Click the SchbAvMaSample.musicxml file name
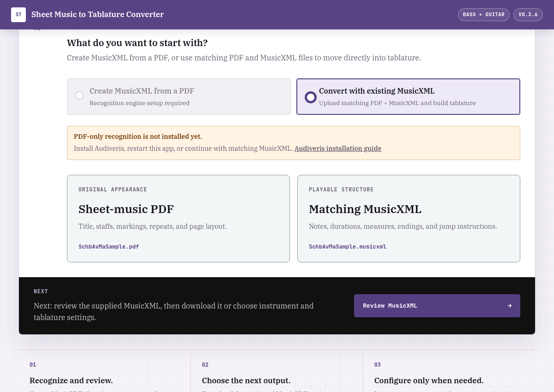This screenshot has width=554, height=392. pos(348,247)
